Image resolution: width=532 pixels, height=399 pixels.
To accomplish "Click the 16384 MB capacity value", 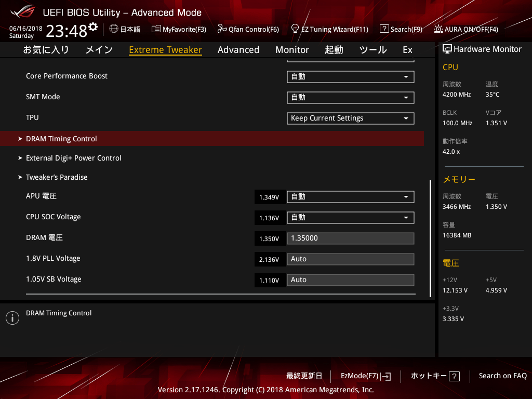I will (x=457, y=235).
